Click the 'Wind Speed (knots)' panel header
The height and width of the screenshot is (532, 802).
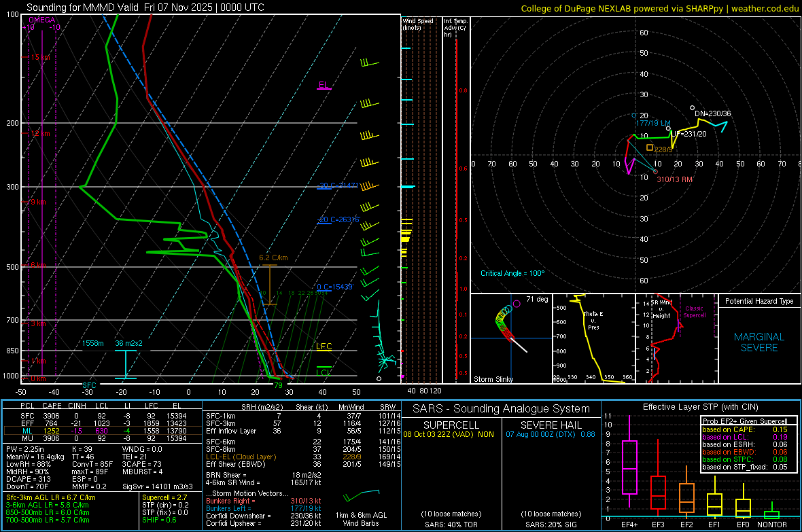[418, 24]
